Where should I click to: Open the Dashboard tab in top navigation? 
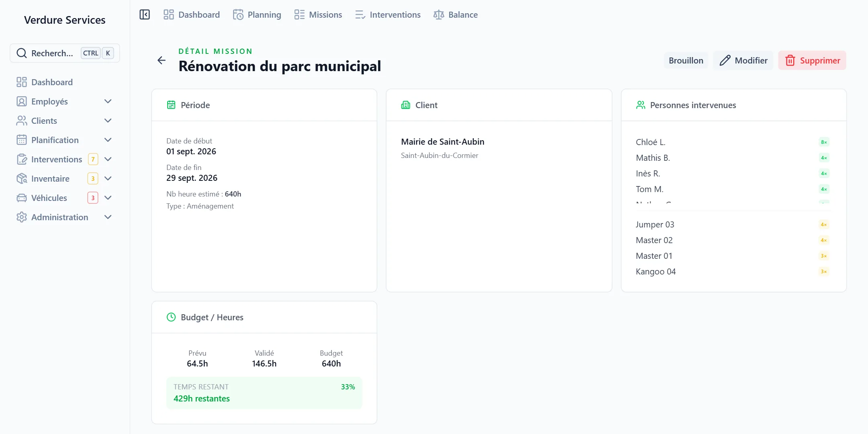click(x=192, y=15)
